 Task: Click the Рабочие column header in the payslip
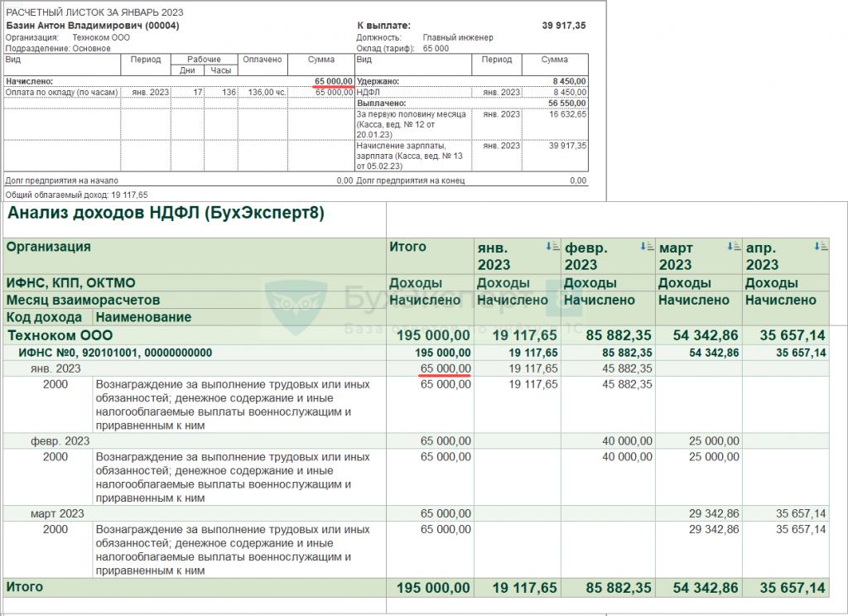click(204, 60)
